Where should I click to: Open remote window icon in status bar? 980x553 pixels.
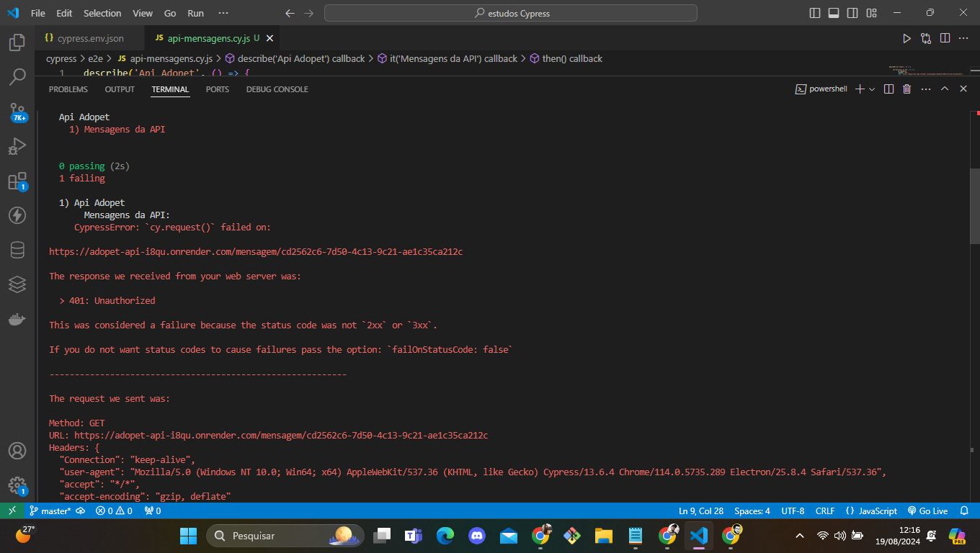point(12,511)
